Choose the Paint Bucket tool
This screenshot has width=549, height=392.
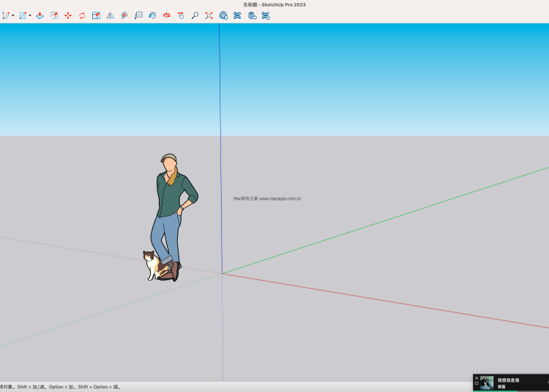pos(152,15)
